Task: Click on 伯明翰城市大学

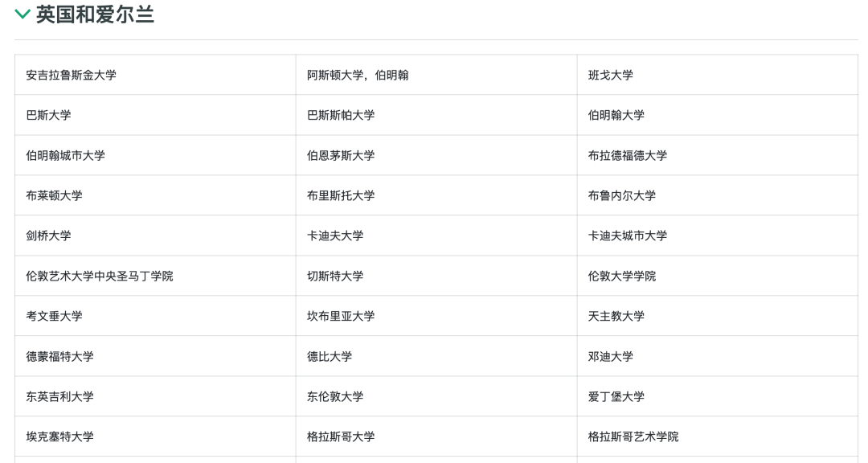Action: pyautogui.click(x=65, y=155)
